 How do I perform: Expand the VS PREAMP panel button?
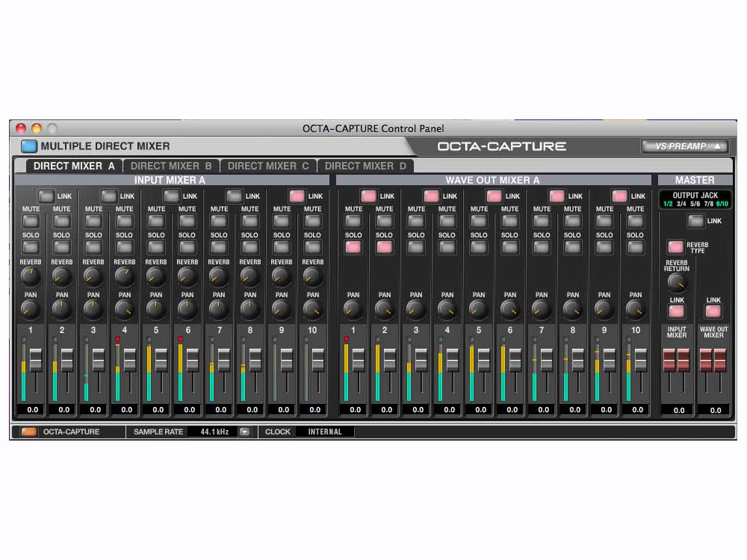(684, 146)
